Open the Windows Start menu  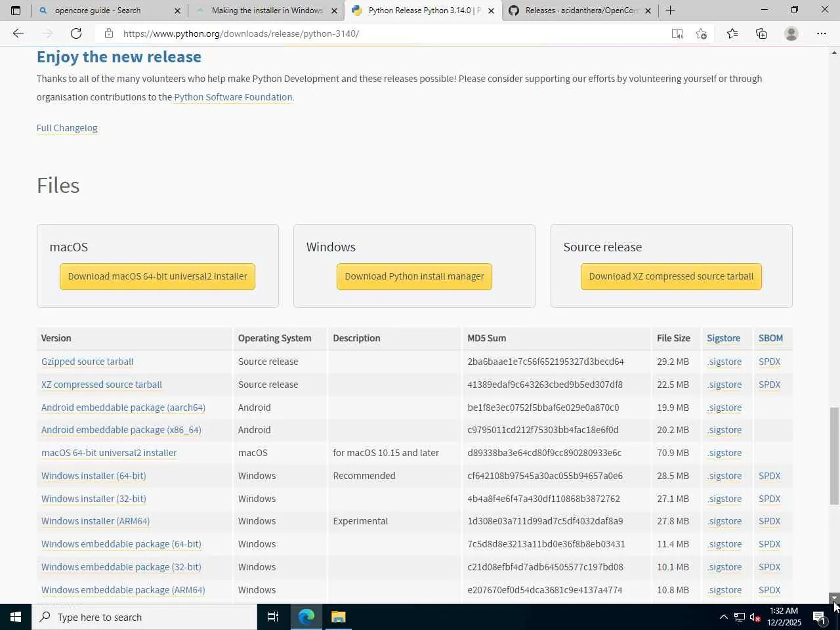(16, 617)
